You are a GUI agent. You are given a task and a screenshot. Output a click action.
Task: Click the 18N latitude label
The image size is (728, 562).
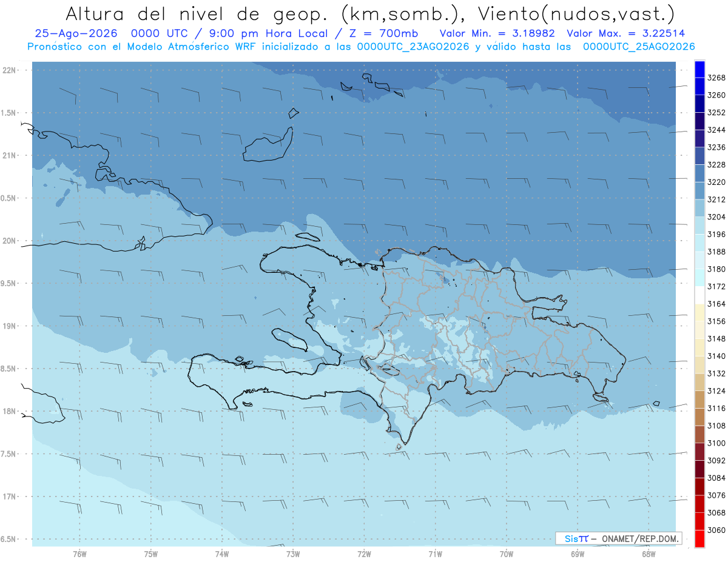[9, 412]
